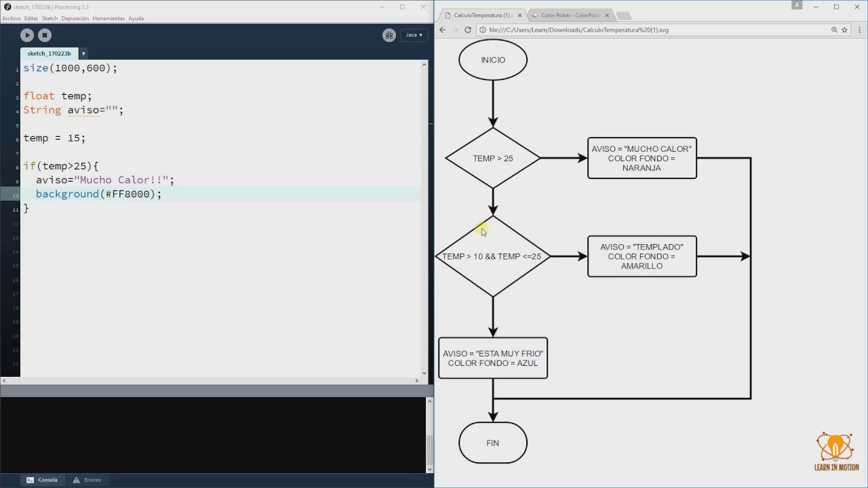Screen dimensions: 868x488
Task: Click line number 11 in the gutter
Action: (16, 209)
